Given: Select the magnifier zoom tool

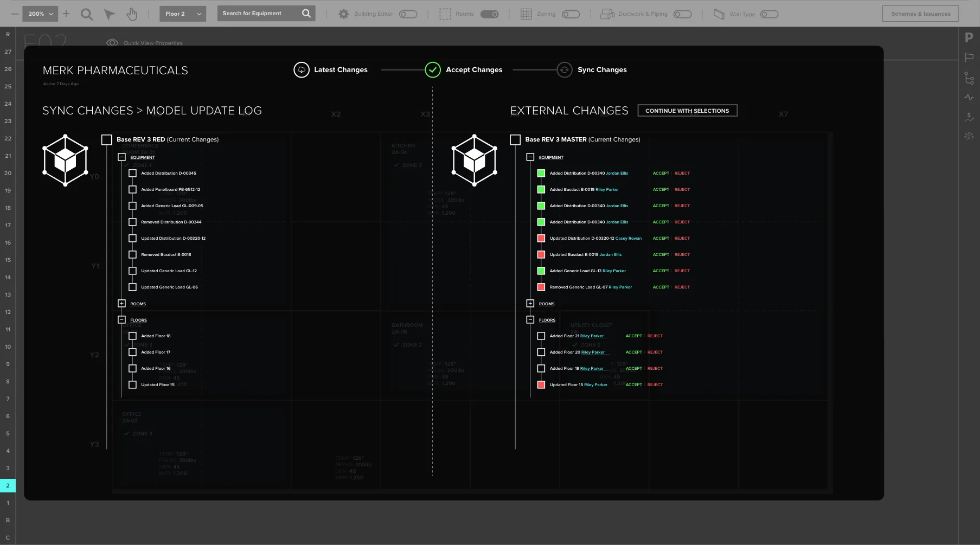Looking at the screenshot, I should point(87,14).
